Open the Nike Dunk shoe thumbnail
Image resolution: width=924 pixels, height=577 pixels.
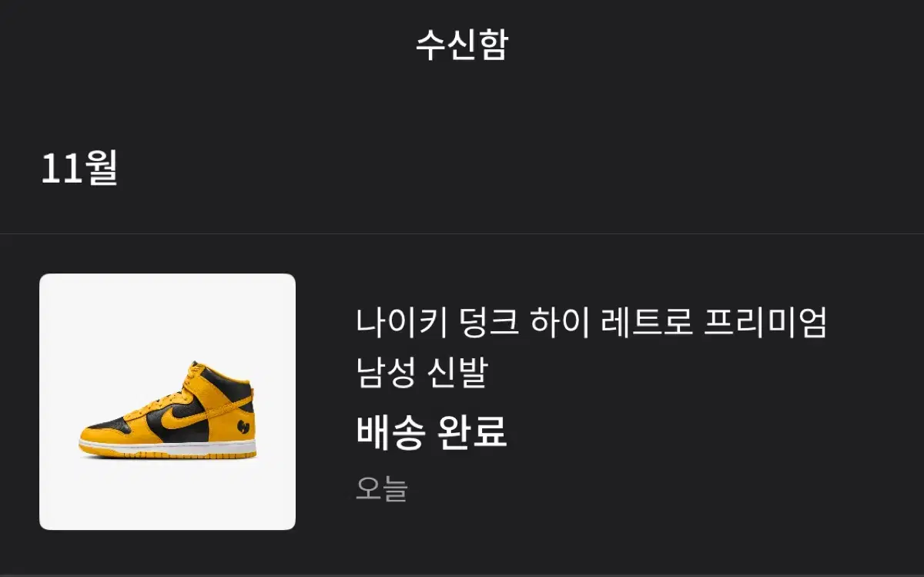167,401
